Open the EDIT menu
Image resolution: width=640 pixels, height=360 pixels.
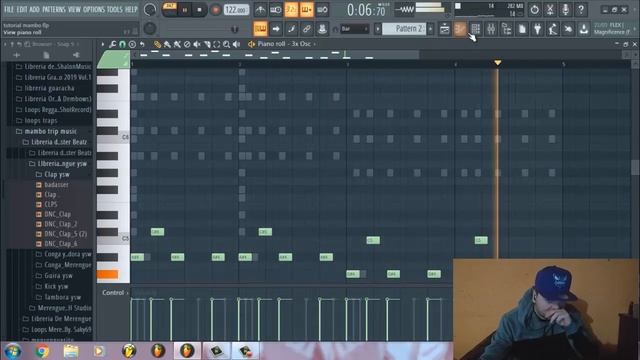[22, 9]
